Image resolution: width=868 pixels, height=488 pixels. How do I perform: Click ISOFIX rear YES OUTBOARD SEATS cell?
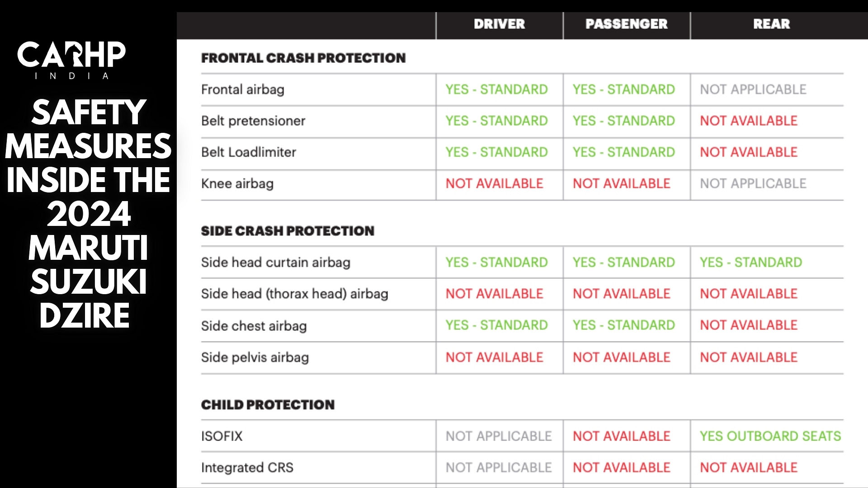coord(770,436)
